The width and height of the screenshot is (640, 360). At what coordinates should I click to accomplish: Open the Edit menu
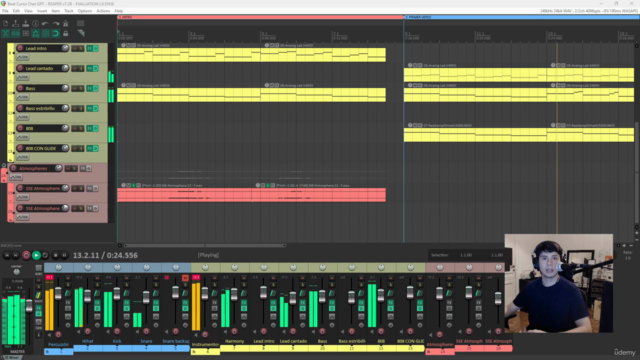(x=16, y=11)
